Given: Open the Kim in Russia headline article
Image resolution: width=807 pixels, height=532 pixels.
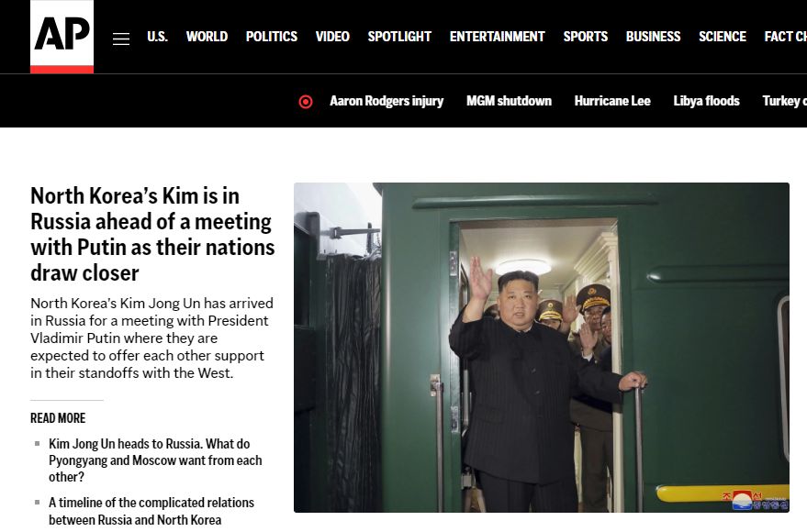Looking at the screenshot, I should pyautogui.click(x=152, y=235).
